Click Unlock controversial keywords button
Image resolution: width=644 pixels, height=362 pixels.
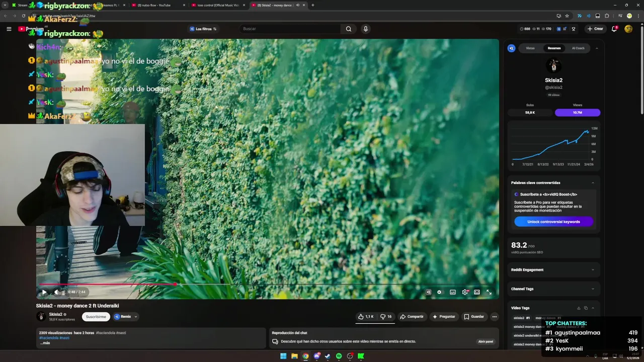click(x=553, y=222)
